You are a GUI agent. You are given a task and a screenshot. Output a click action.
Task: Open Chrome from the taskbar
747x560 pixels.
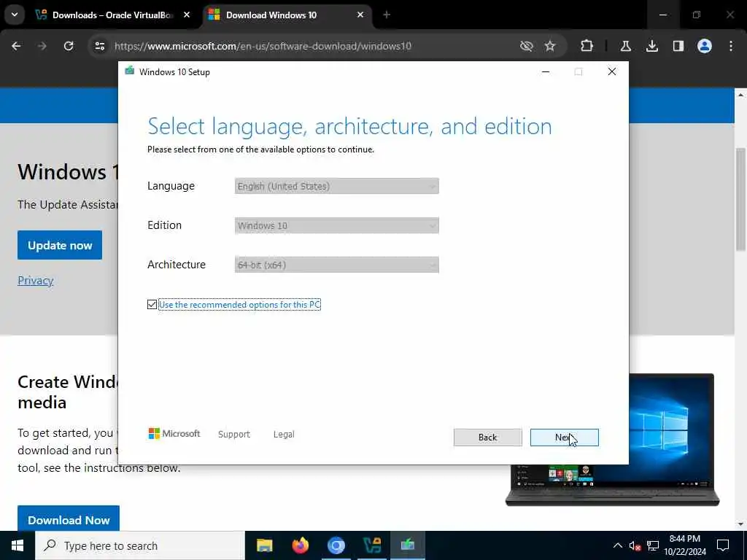336,545
